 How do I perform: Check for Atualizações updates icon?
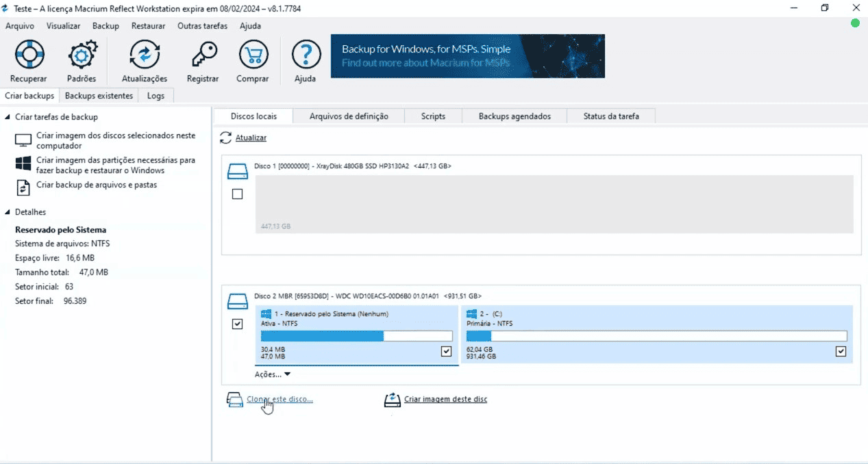[x=144, y=54]
